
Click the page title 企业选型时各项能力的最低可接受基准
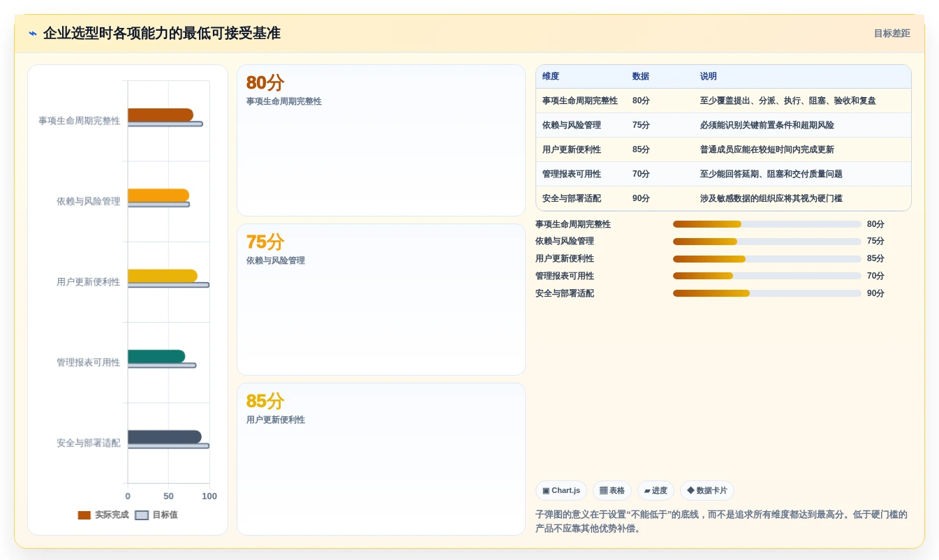tap(162, 33)
